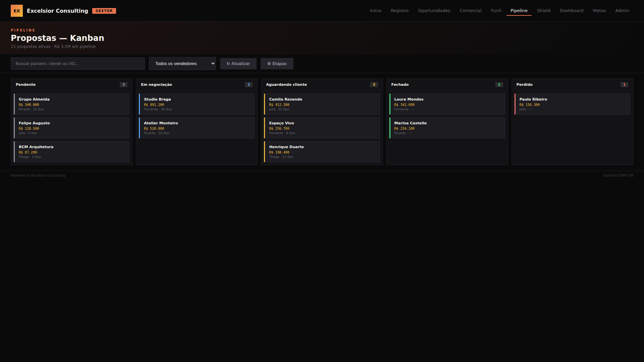Open the Shield section
Screen dimensions: 644x362
[x=543, y=11]
